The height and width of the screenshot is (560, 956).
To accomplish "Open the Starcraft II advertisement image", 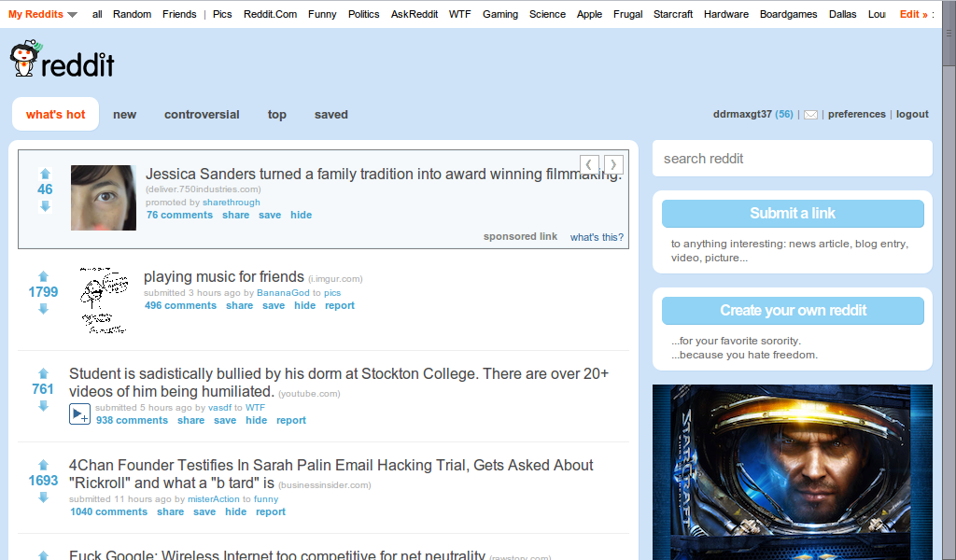I will click(793, 472).
